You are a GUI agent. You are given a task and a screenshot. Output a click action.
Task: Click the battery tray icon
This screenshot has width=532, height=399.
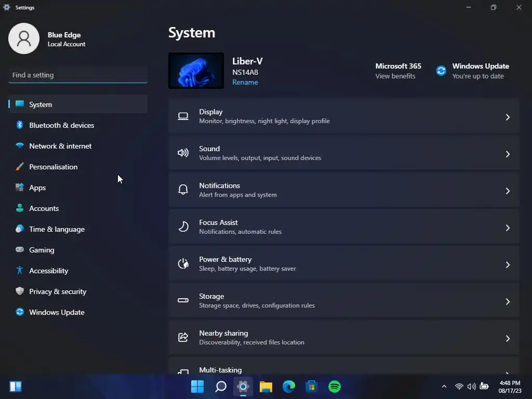pos(484,386)
